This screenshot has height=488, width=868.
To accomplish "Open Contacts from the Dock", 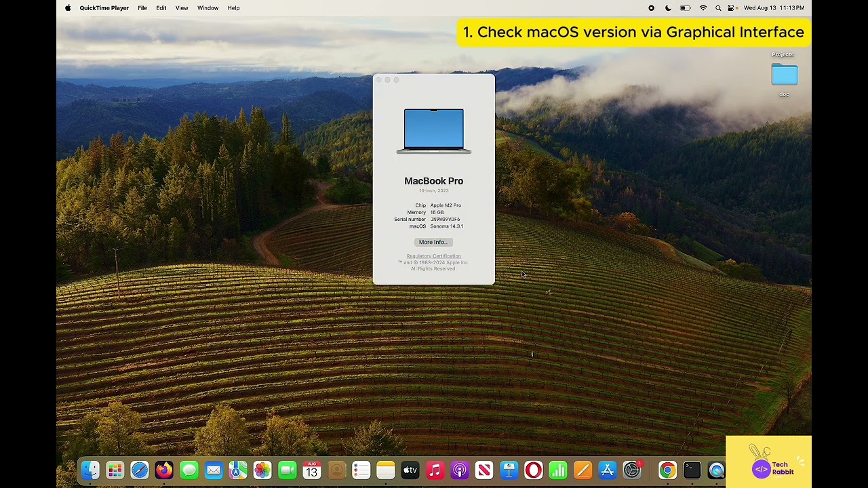I will (336, 470).
